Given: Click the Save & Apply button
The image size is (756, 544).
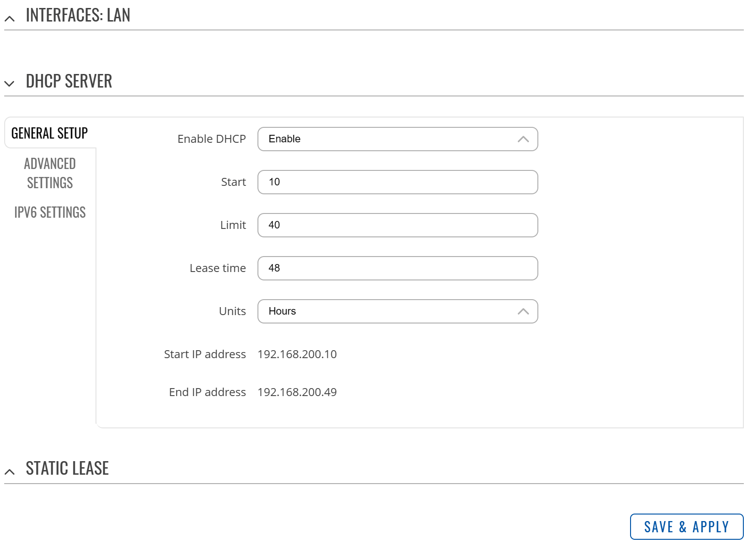Looking at the screenshot, I should [686, 526].
